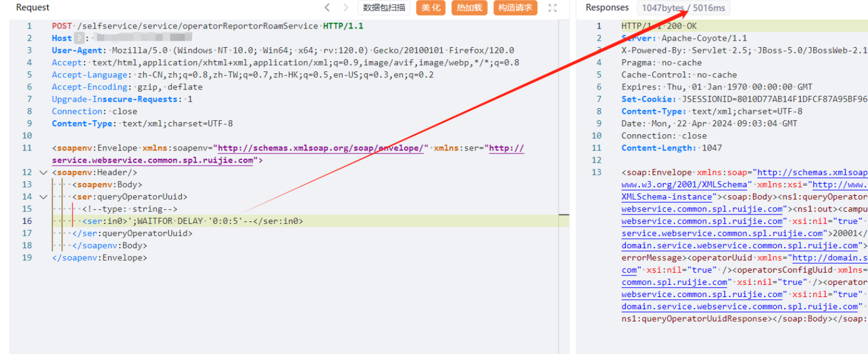Click the request editor vertical scrollbar
The height and width of the screenshot is (354, 868).
(x=564, y=186)
